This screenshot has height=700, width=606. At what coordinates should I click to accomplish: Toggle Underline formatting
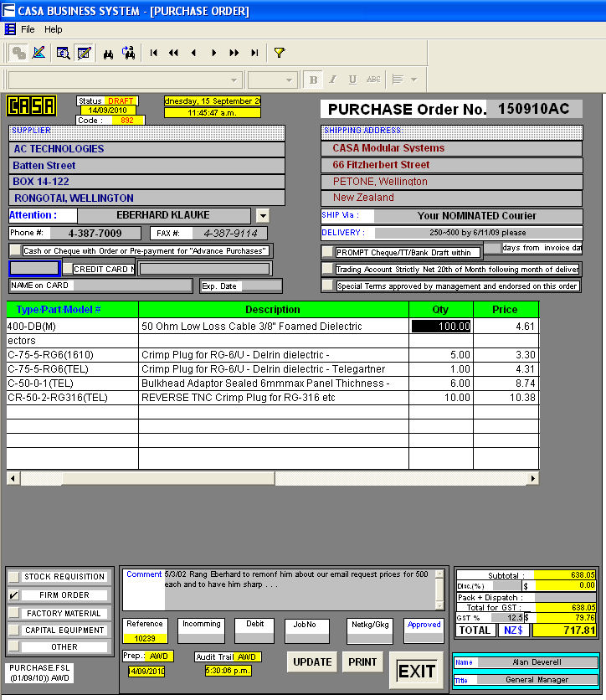[x=352, y=80]
